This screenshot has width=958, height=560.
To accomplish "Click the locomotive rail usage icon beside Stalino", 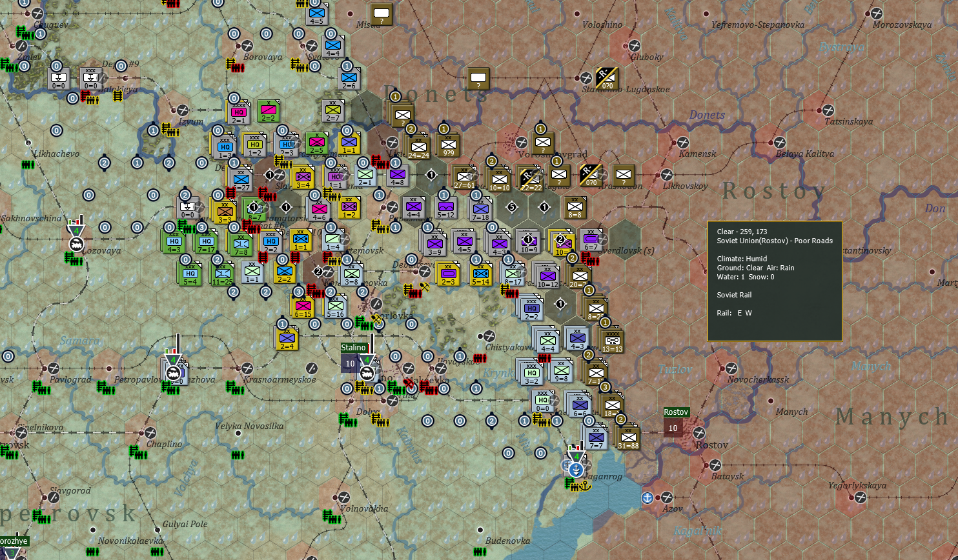I will pyautogui.click(x=367, y=374).
